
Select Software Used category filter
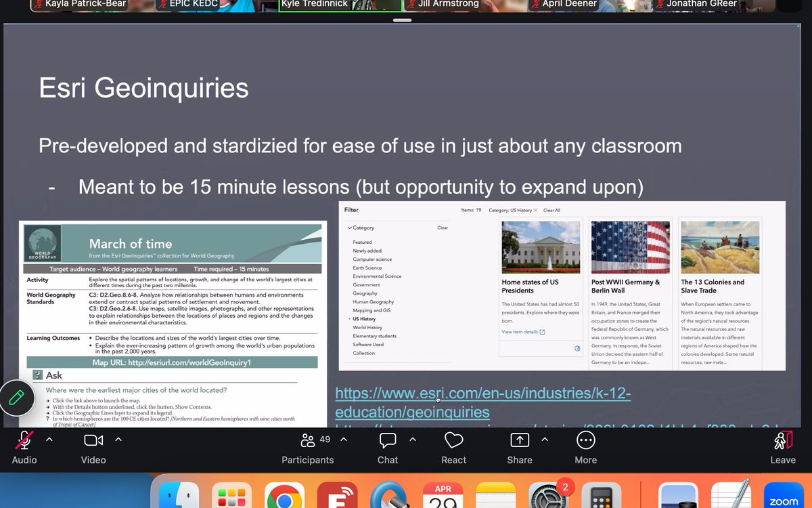click(x=368, y=344)
